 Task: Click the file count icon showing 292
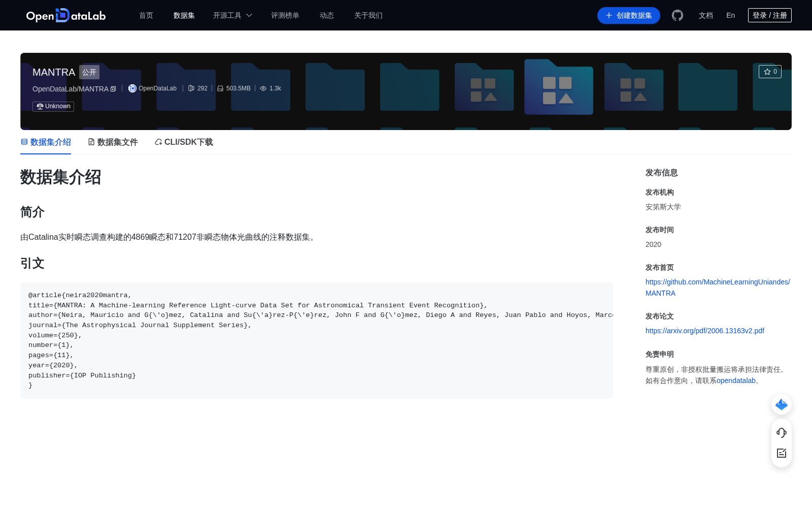point(191,88)
